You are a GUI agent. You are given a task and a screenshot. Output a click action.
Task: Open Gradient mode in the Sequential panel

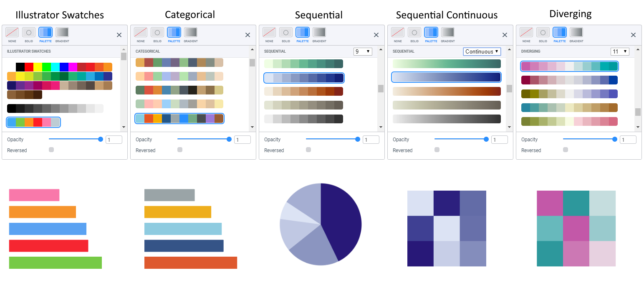pyautogui.click(x=319, y=33)
